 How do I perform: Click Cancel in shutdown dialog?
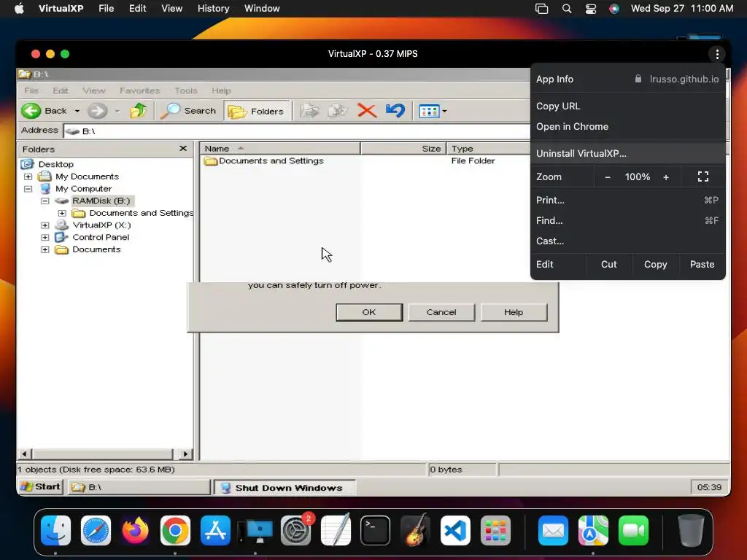point(441,312)
